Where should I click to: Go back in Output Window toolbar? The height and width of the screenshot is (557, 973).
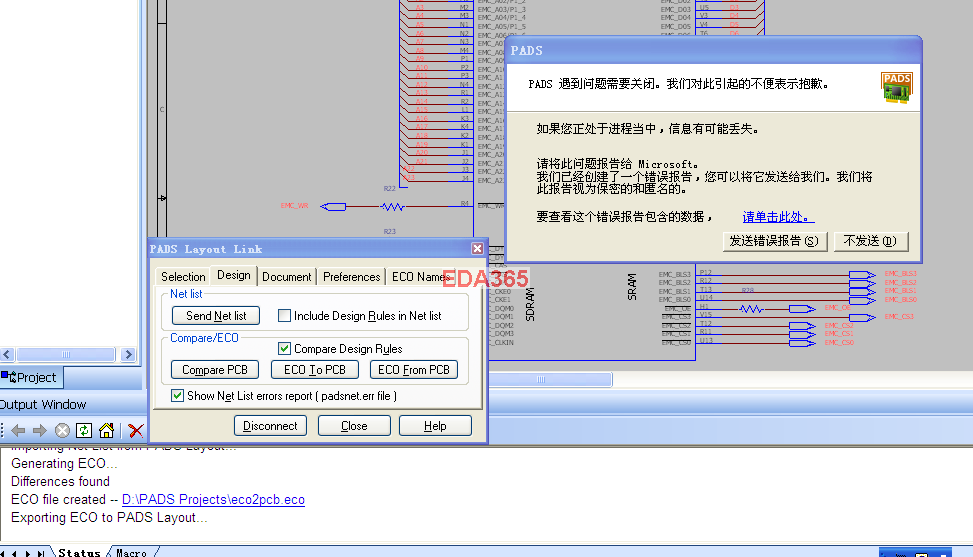tap(18, 430)
